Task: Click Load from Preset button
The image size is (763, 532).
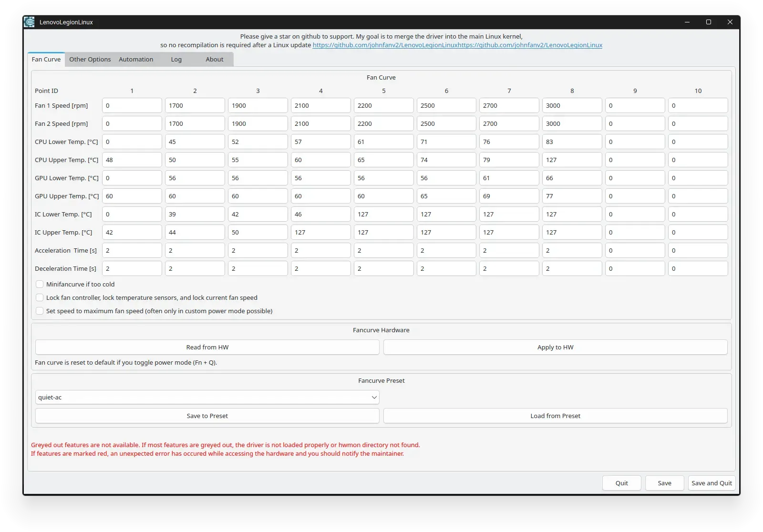Action: 556,416
